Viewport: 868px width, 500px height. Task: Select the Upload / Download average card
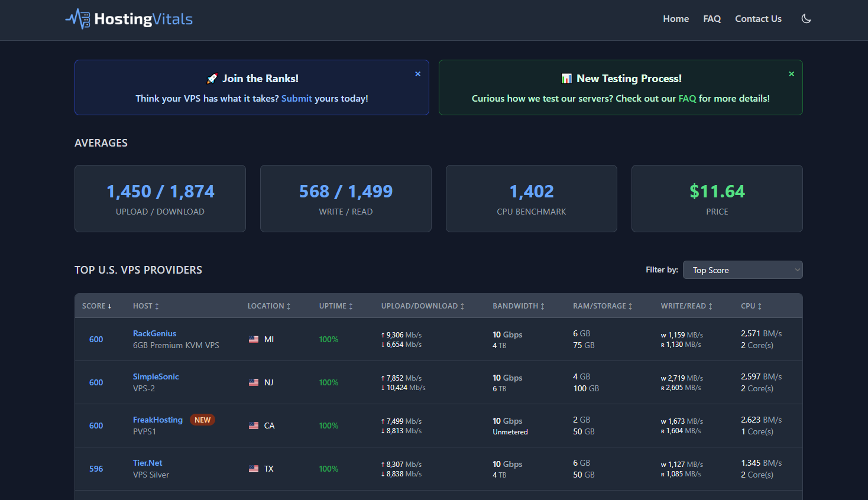point(160,199)
